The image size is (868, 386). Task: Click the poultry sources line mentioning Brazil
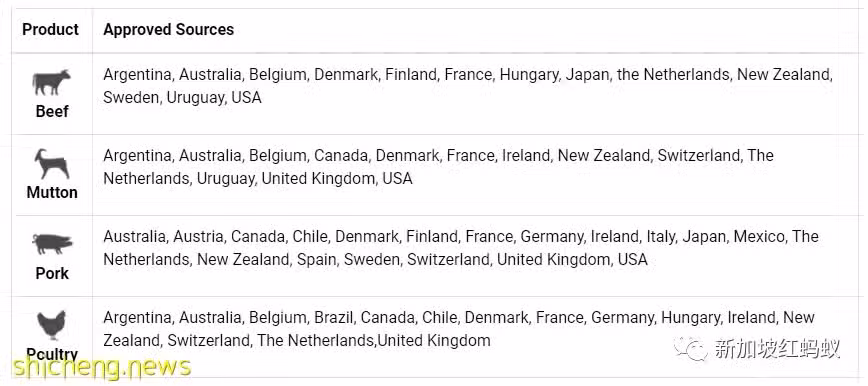(x=459, y=318)
